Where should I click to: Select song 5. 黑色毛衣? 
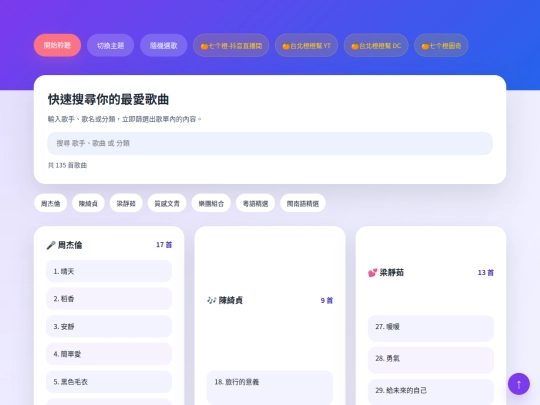coord(109,382)
